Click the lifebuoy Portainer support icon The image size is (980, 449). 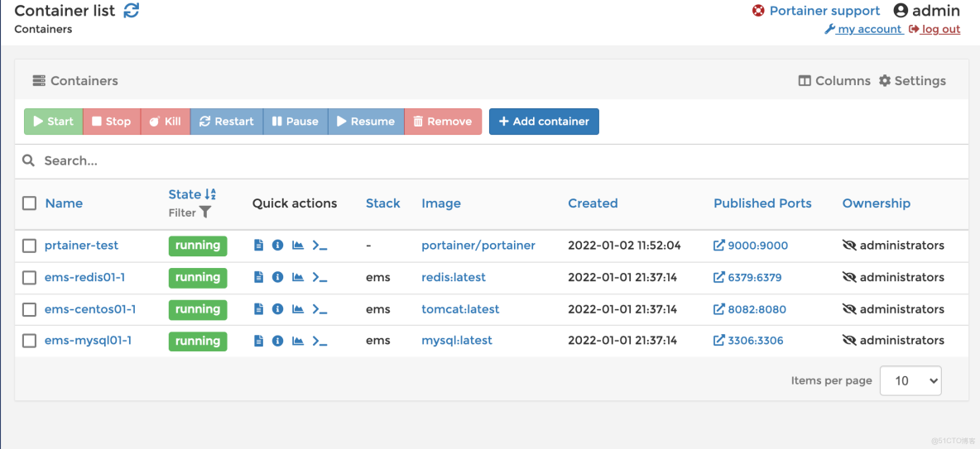pos(758,11)
